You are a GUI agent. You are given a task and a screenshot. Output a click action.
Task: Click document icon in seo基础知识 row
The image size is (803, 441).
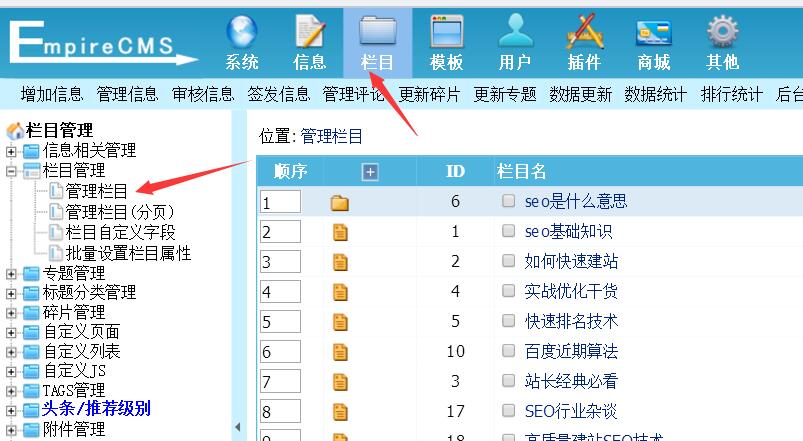(340, 232)
